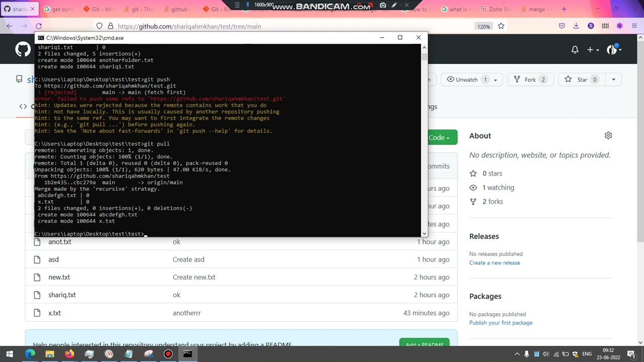Click the site padlock icon
Screen dimensions: 644x362
point(110,26)
